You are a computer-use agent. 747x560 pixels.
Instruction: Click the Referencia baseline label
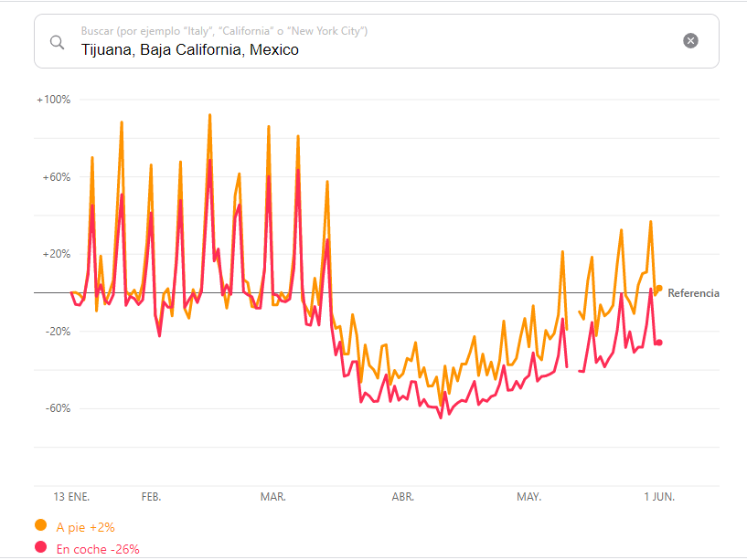(693, 293)
